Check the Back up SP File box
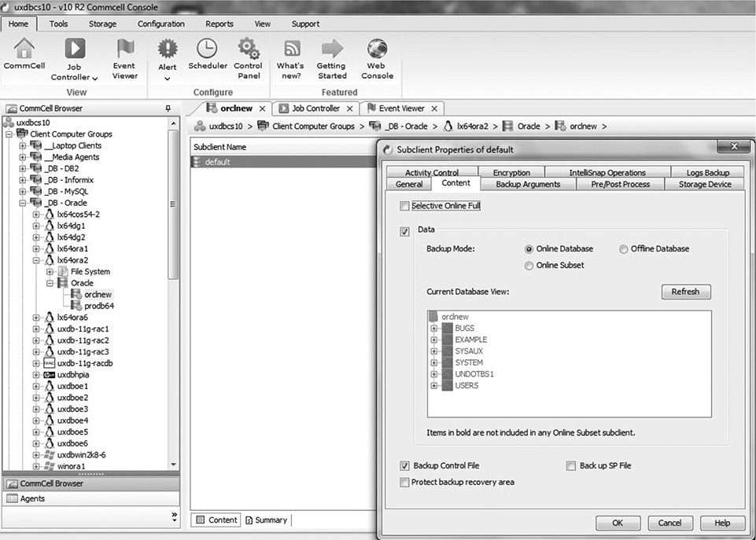 click(571, 466)
